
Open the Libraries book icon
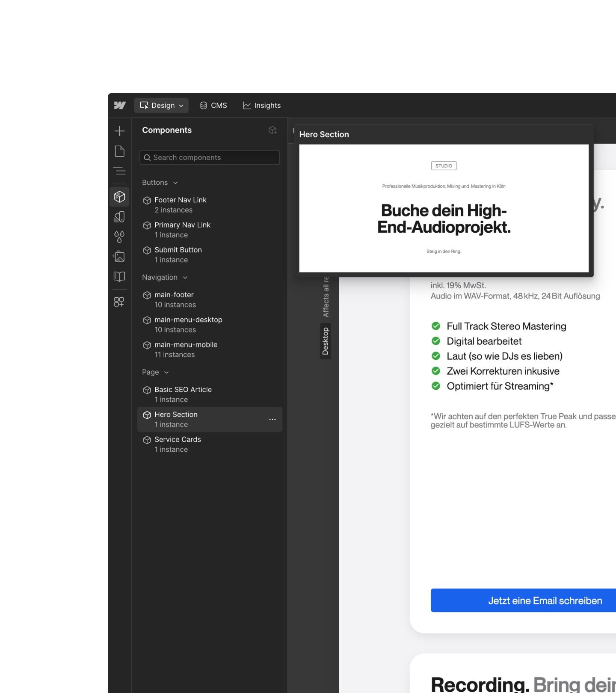pos(120,276)
